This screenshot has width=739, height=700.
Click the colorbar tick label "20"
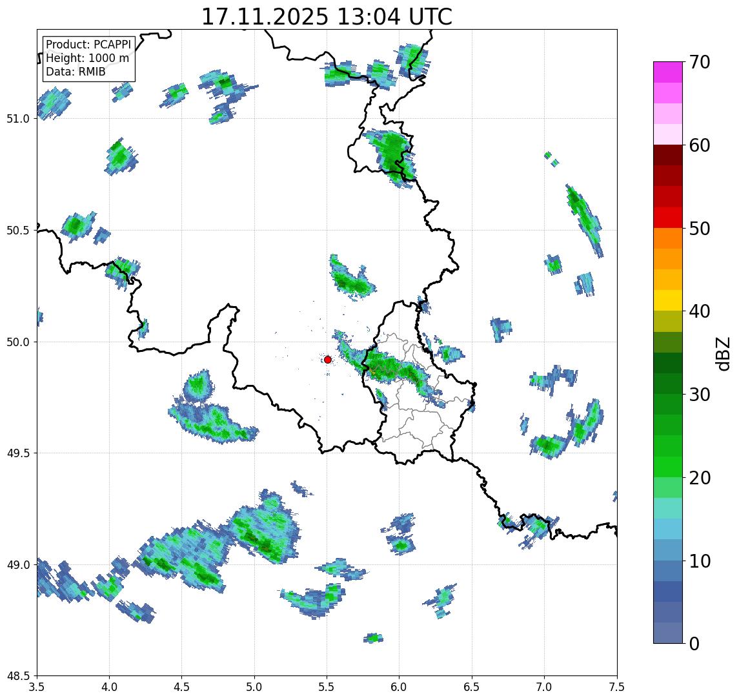(700, 478)
